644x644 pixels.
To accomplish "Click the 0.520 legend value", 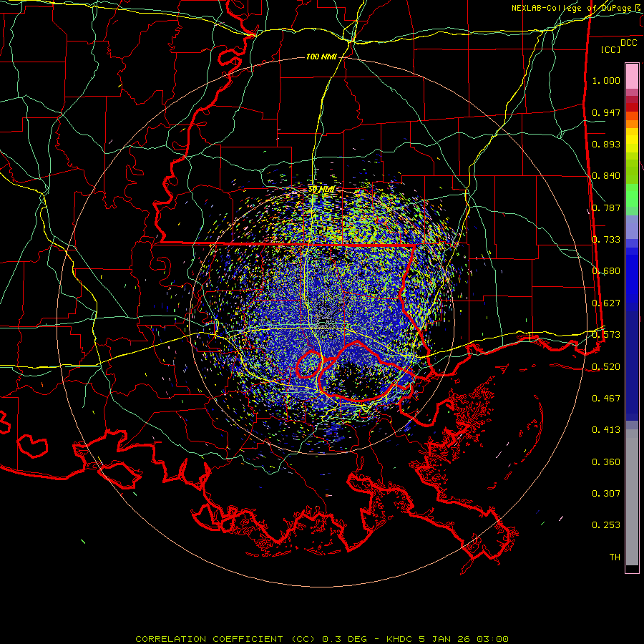I will point(606,367).
